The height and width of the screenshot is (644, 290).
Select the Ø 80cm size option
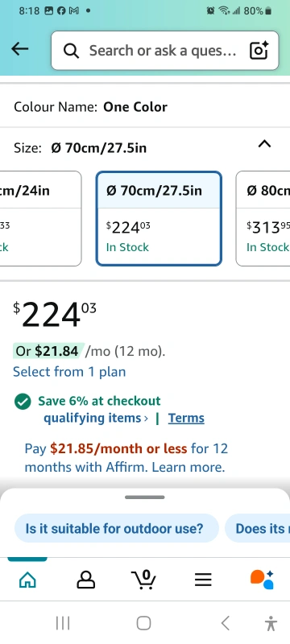pyautogui.click(x=263, y=218)
